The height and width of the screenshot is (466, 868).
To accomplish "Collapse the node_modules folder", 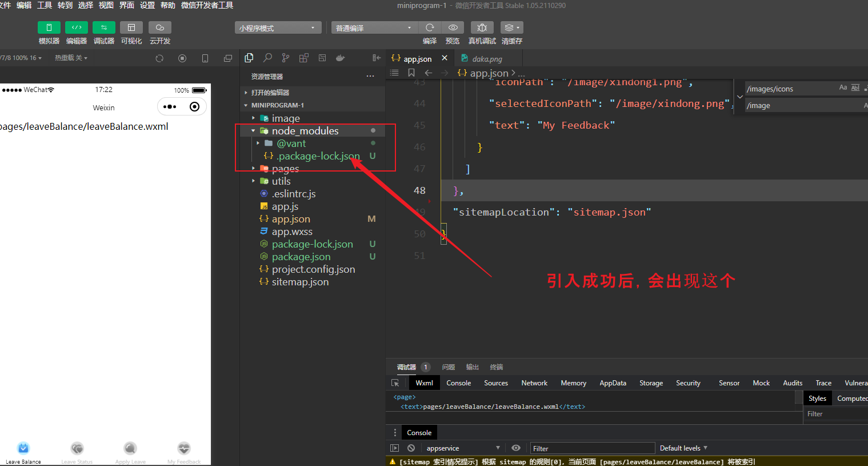I will pyautogui.click(x=313, y=131).
